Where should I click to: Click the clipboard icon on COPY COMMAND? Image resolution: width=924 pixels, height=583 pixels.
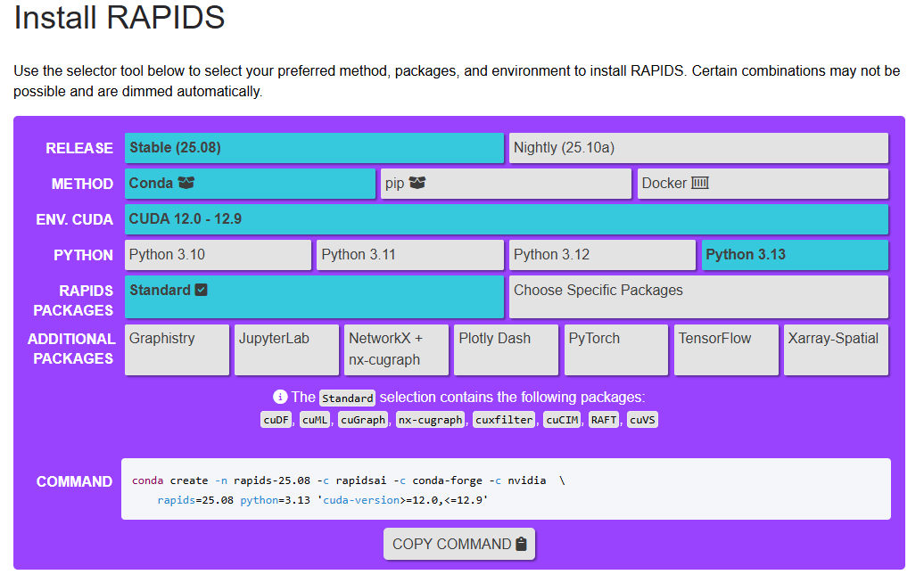(x=521, y=544)
